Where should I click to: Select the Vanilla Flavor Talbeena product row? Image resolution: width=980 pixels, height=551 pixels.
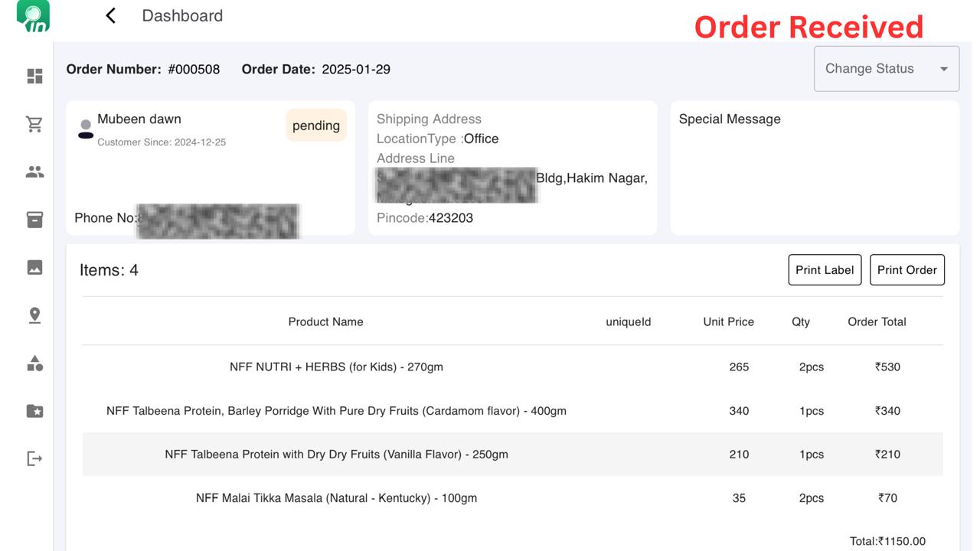pyautogui.click(x=336, y=454)
